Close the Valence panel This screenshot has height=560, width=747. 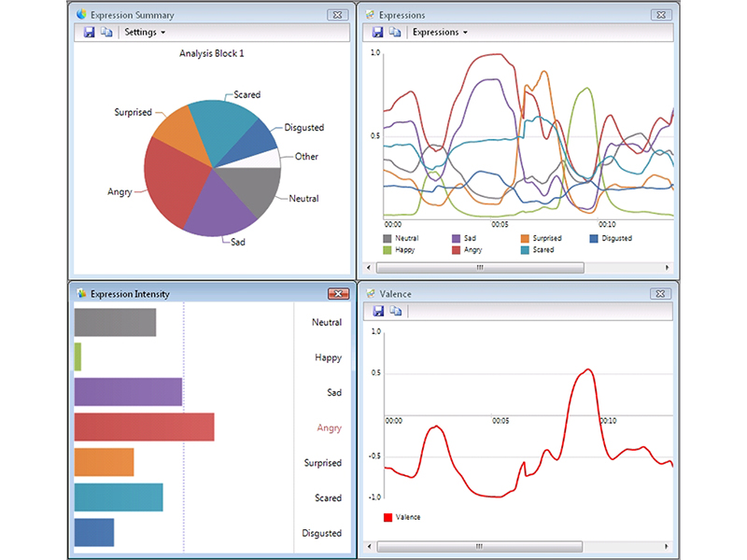click(661, 293)
